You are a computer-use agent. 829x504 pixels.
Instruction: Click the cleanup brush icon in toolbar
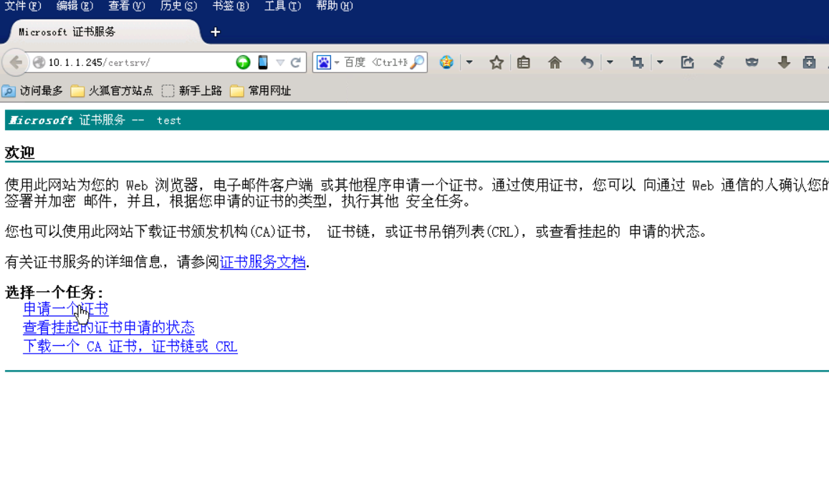point(719,62)
